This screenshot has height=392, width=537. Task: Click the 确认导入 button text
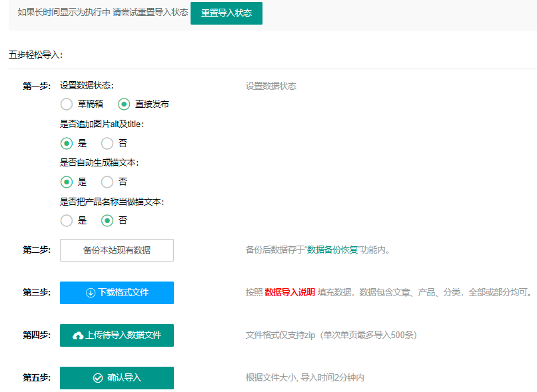(125, 378)
